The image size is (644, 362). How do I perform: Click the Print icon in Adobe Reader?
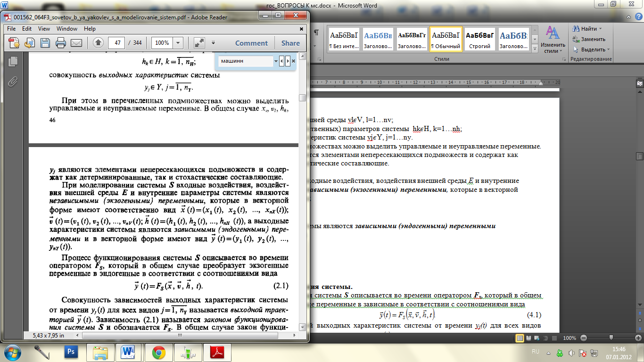(x=61, y=43)
